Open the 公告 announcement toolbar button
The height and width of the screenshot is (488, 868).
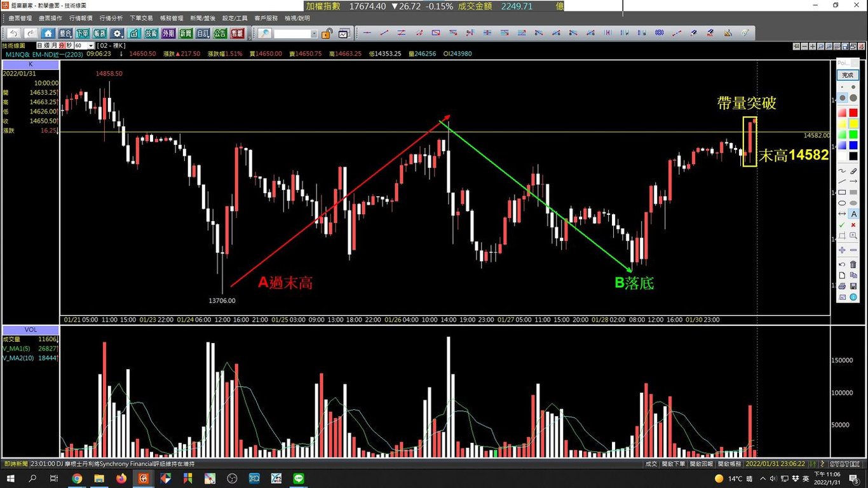click(x=220, y=33)
